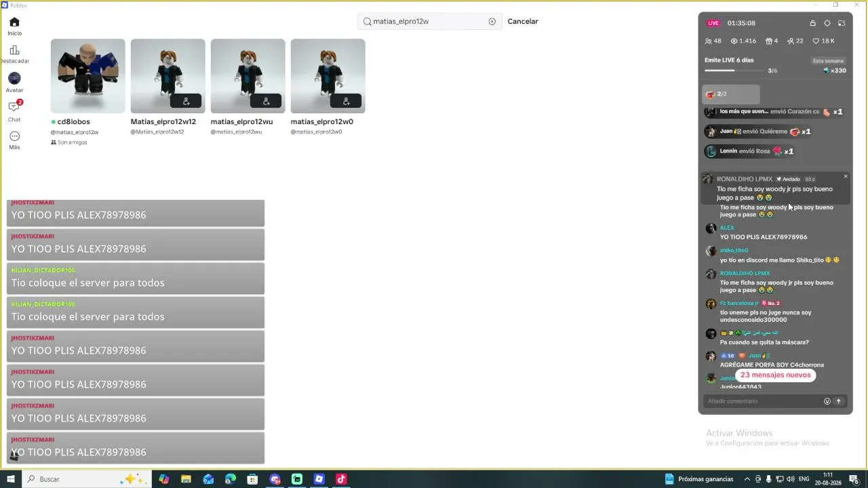The width and height of the screenshot is (868, 488).
Task: Add matias_elpro12w0 as friend
Action: pyautogui.click(x=346, y=101)
